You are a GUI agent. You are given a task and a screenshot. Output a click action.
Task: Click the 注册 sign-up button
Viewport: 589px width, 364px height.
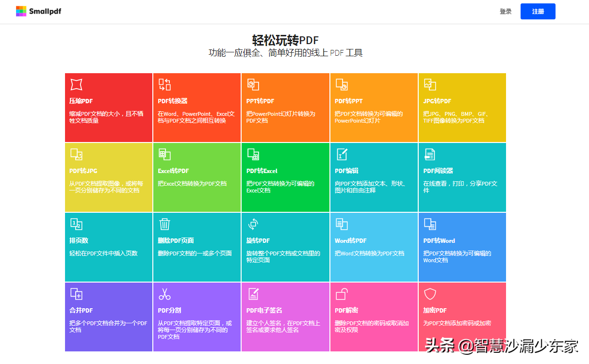(x=538, y=12)
